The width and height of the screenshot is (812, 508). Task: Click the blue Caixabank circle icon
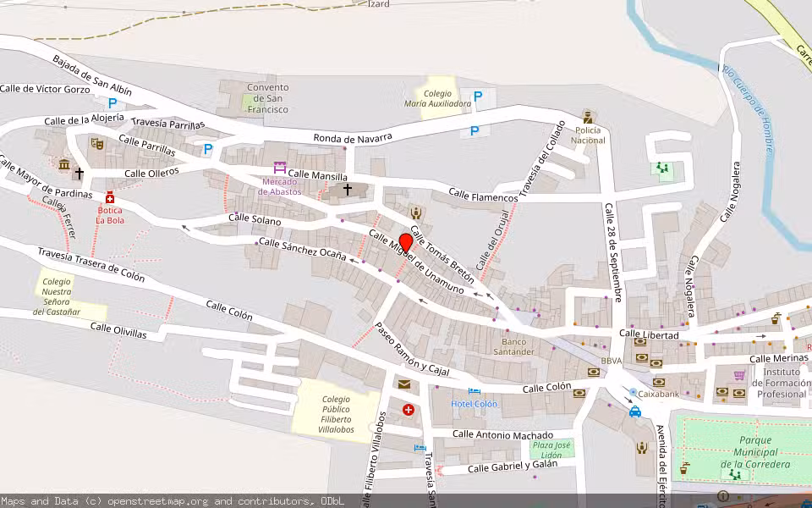click(x=633, y=392)
